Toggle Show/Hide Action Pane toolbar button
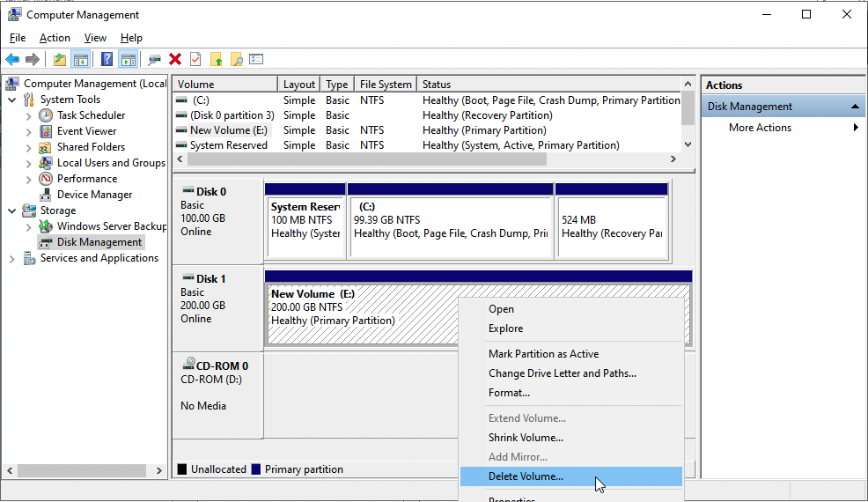This screenshot has width=868, height=502. (x=128, y=59)
